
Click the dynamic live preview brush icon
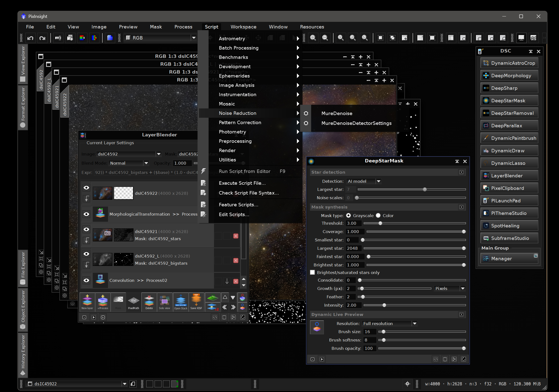pos(317,327)
